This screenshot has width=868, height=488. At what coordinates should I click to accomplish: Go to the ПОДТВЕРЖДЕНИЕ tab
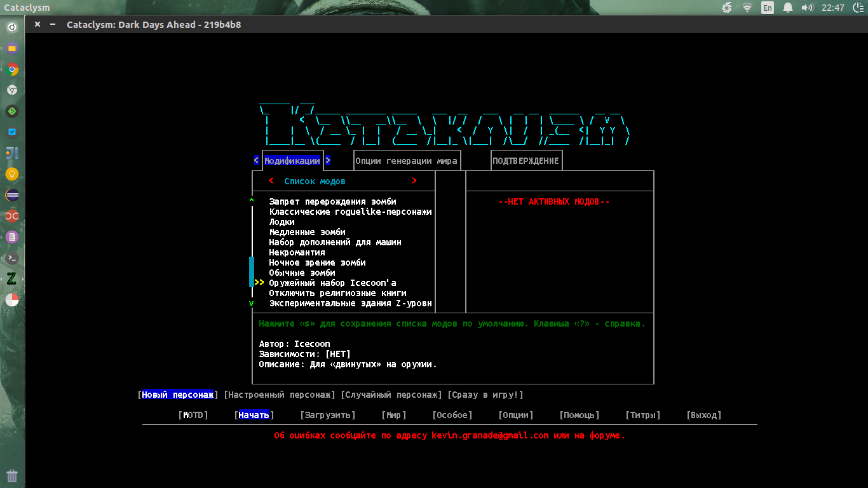pyautogui.click(x=526, y=161)
